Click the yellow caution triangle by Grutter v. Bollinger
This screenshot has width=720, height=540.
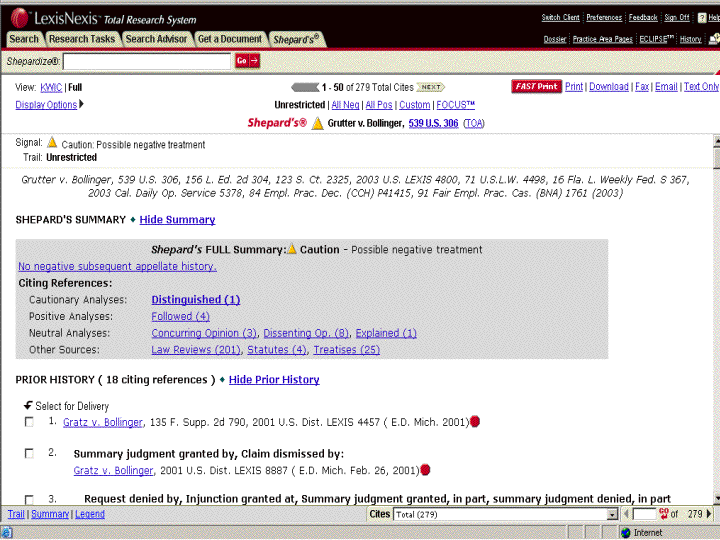click(317, 123)
